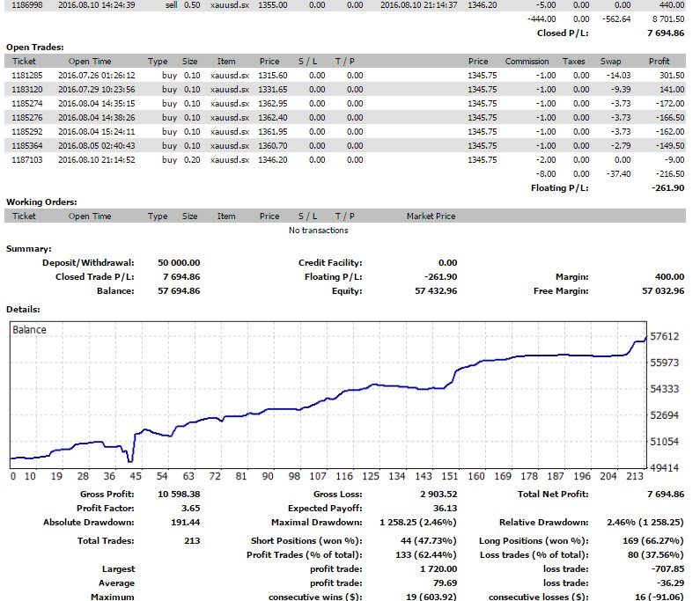Click open price 1362.95
The image size is (700, 601).
pyautogui.click(x=272, y=104)
